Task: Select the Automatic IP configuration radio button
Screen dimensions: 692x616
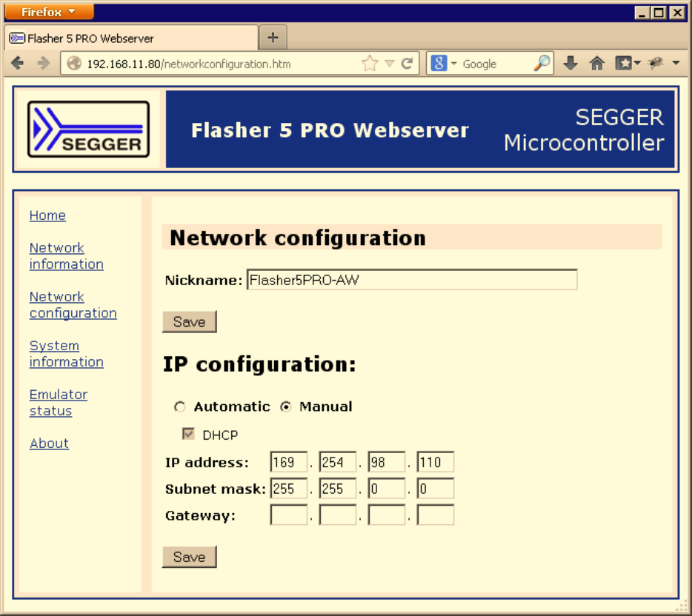Action: [x=179, y=406]
